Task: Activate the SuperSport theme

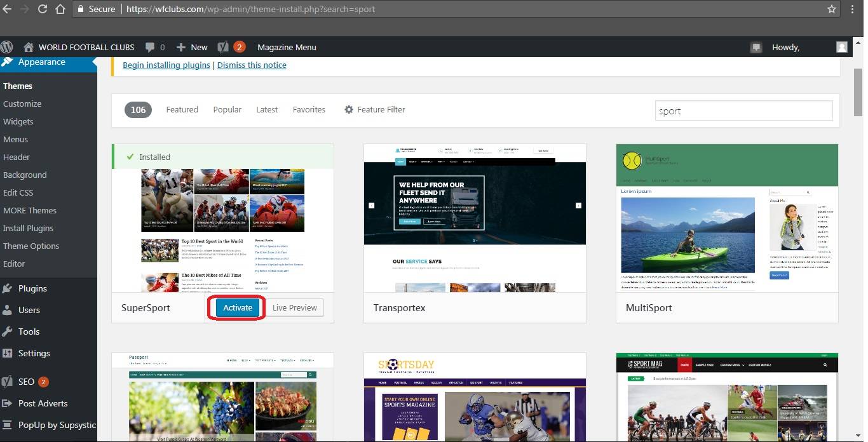Action: coord(238,307)
